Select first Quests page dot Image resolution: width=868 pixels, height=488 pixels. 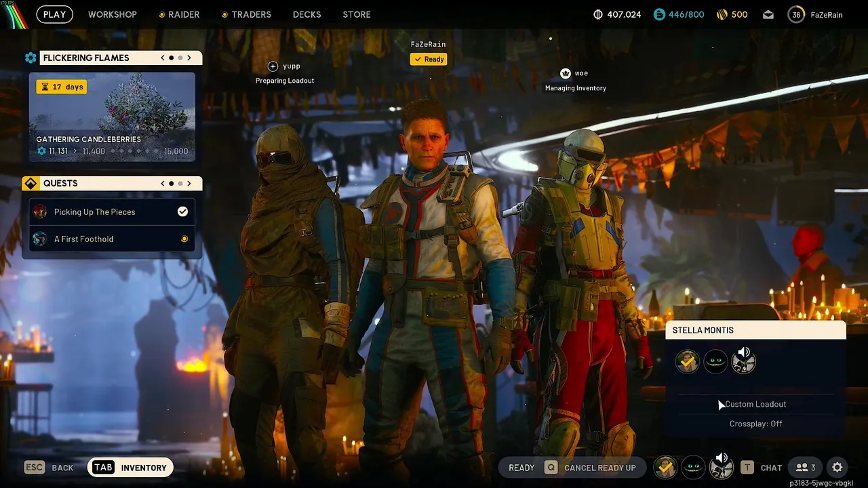click(x=171, y=183)
